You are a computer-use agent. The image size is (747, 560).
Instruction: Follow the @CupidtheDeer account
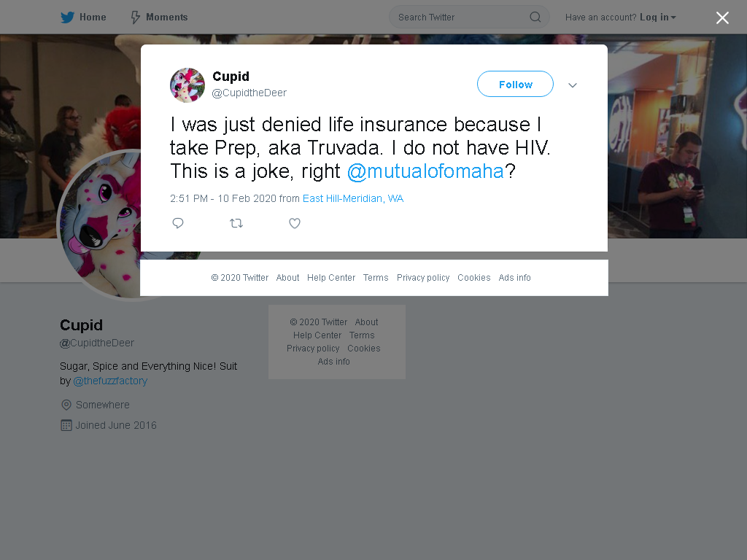click(515, 85)
